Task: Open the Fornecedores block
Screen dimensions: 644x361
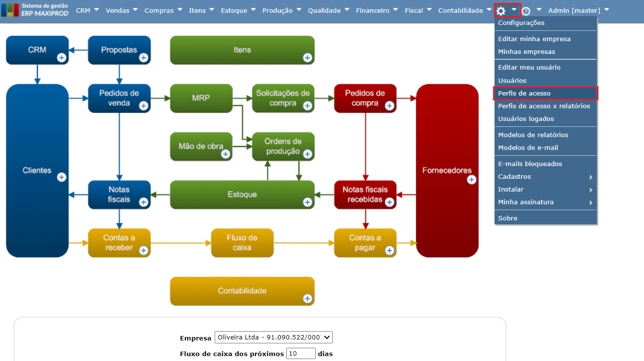Action: (x=447, y=170)
